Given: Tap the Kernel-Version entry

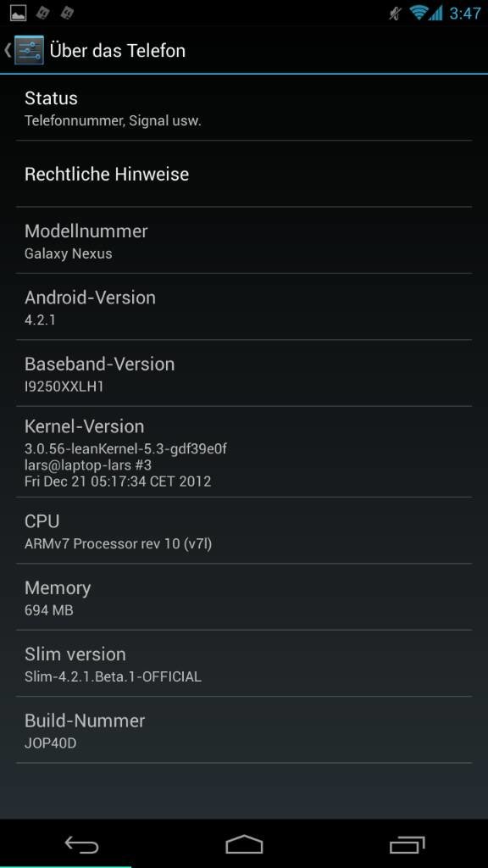Looking at the screenshot, I should tap(244, 452).
